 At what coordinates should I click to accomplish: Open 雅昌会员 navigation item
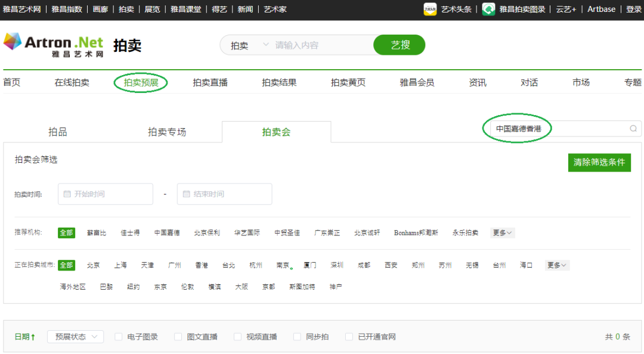[417, 83]
